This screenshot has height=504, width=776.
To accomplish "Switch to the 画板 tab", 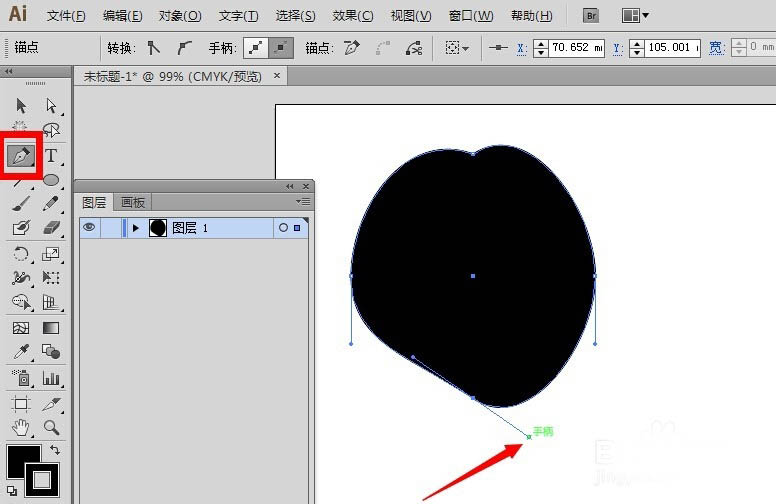I will click(133, 202).
